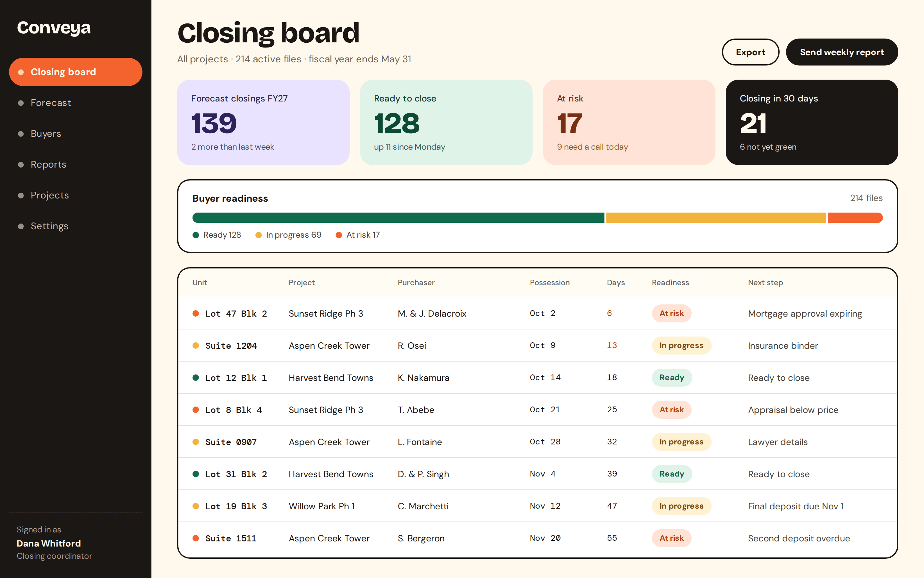
Task: Open Closing in 30 days card
Action: pos(812,122)
